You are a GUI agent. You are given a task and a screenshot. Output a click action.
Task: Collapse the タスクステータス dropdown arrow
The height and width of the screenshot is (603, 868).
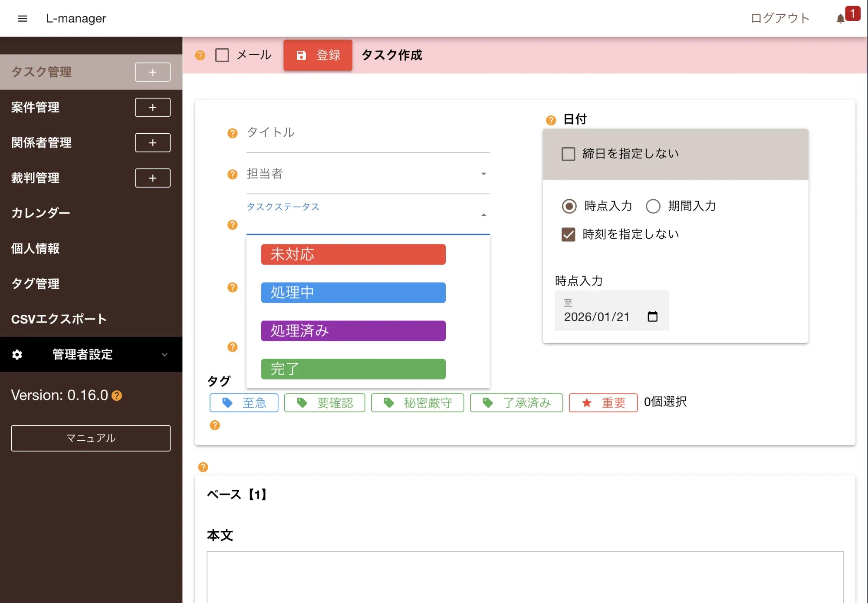tap(483, 215)
